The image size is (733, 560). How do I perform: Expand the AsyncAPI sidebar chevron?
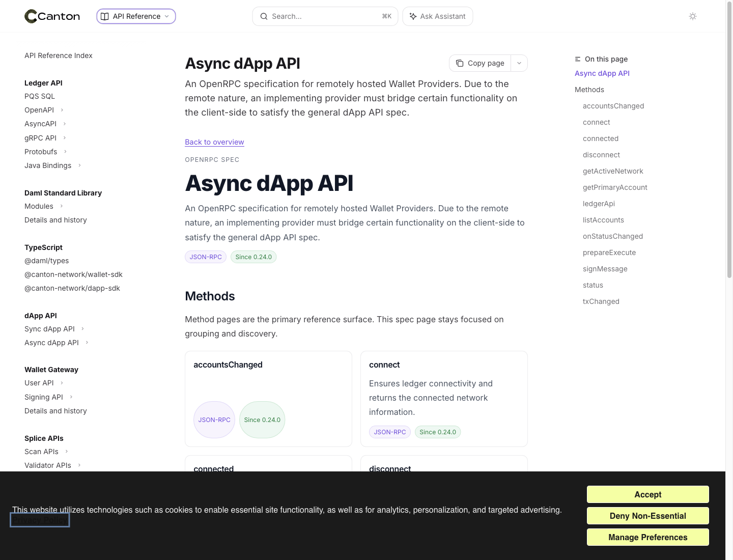(x=65, y=124)
